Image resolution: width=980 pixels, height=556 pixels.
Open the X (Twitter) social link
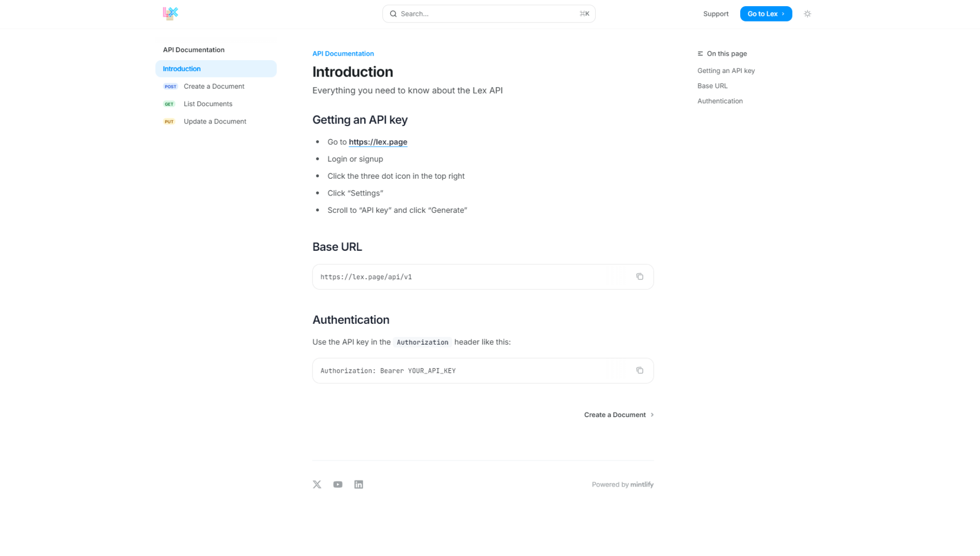[317, 485]
